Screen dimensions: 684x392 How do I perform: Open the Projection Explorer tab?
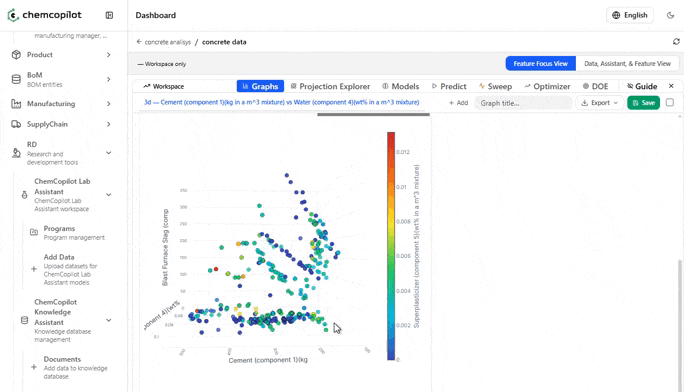coord(330,86)
